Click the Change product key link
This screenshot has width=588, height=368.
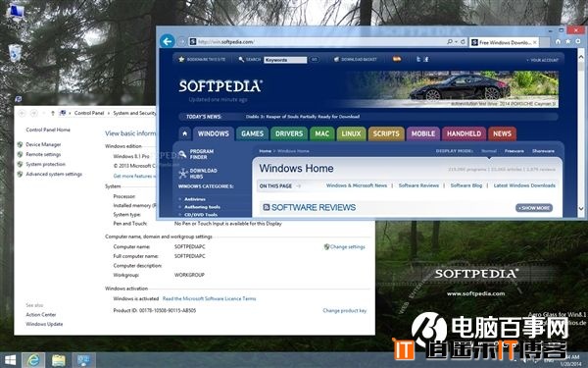(x=345, y=310)
